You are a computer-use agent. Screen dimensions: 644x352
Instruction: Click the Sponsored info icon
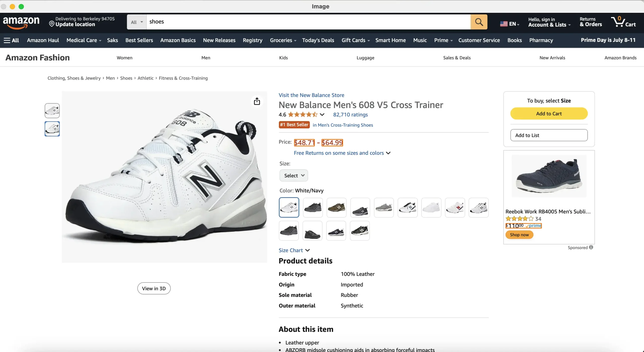click(x=591, y=247)
